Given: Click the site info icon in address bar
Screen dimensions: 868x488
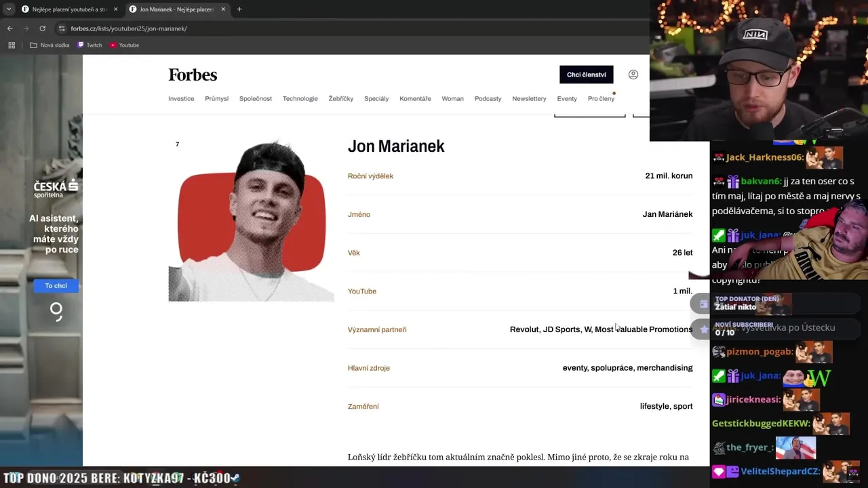Looking at the screenshot, I should [x=62, y=28].
